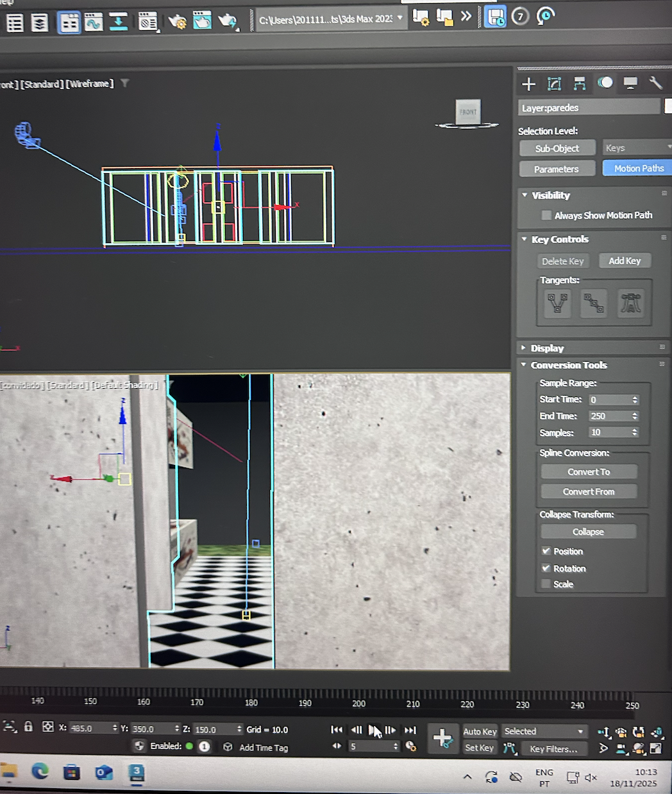Screen dimensions: 672x794
Task: Click the large Set Keys plus-key button
Action: (x=442, y=738)
